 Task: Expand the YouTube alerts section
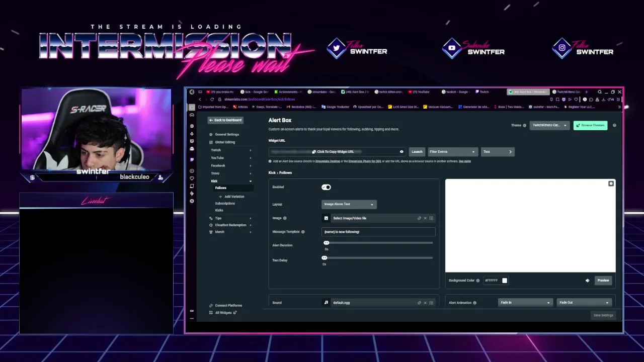click(231, 158)
